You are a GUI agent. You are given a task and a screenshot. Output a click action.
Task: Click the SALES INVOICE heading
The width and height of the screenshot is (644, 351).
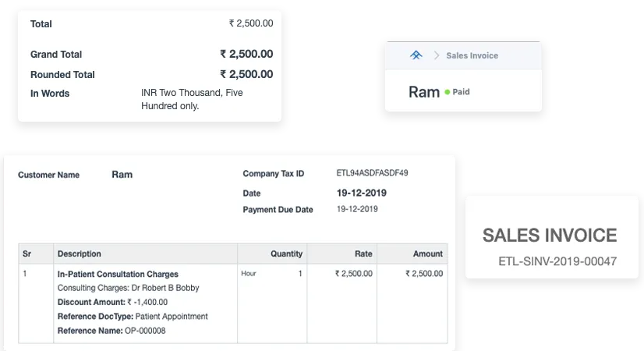tap(550, 236)
